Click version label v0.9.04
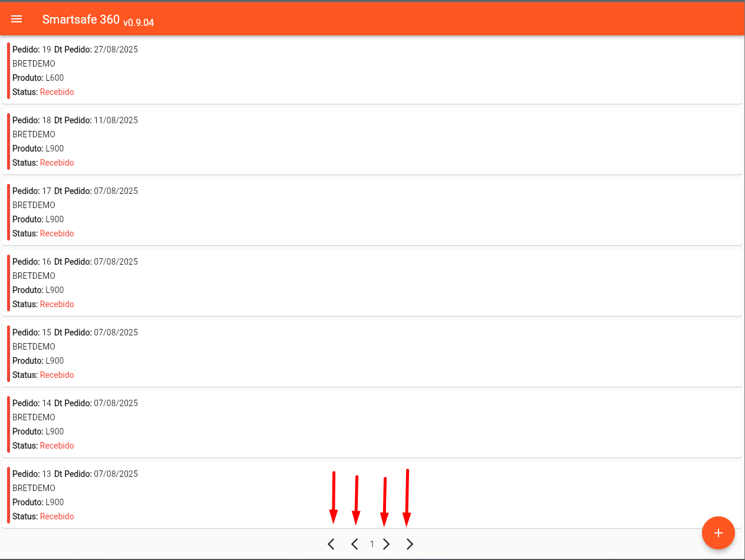This screenshot has height=560, width=745. click(139, 22)
